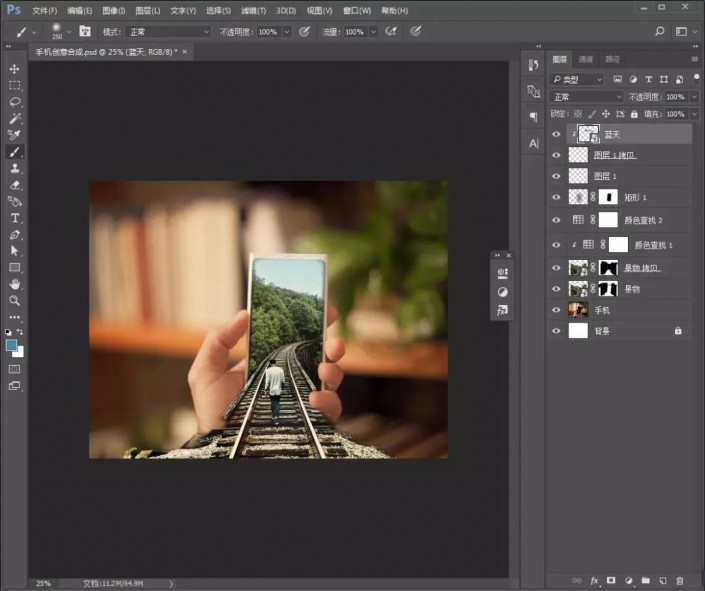Add a layer style with fx
This screenshot has width=705, height=591.
tap(594, 581)
